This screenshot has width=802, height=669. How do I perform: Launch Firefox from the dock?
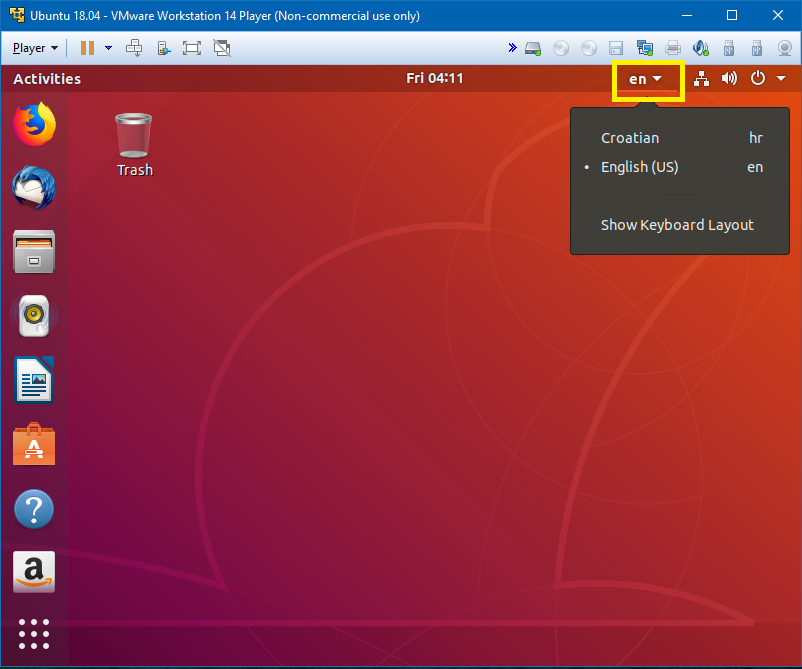34,124
